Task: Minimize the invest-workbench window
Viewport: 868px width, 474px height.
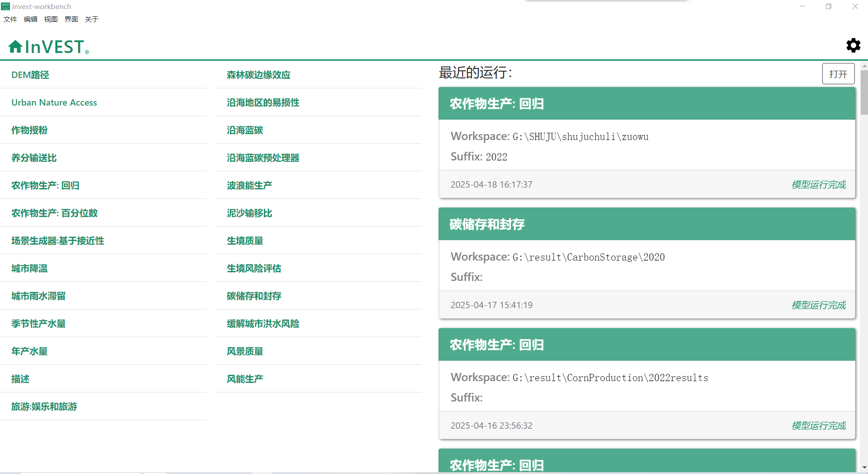Action: (x=802, y=6)
